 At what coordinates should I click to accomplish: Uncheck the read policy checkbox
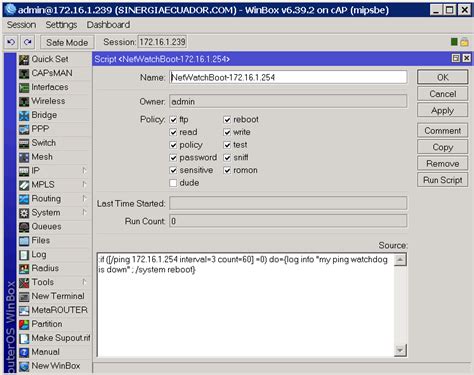173,132
